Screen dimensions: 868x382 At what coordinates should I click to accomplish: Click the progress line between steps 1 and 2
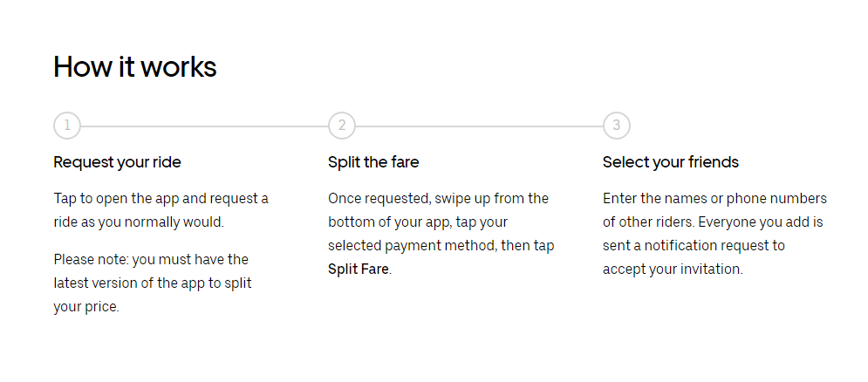204,126
